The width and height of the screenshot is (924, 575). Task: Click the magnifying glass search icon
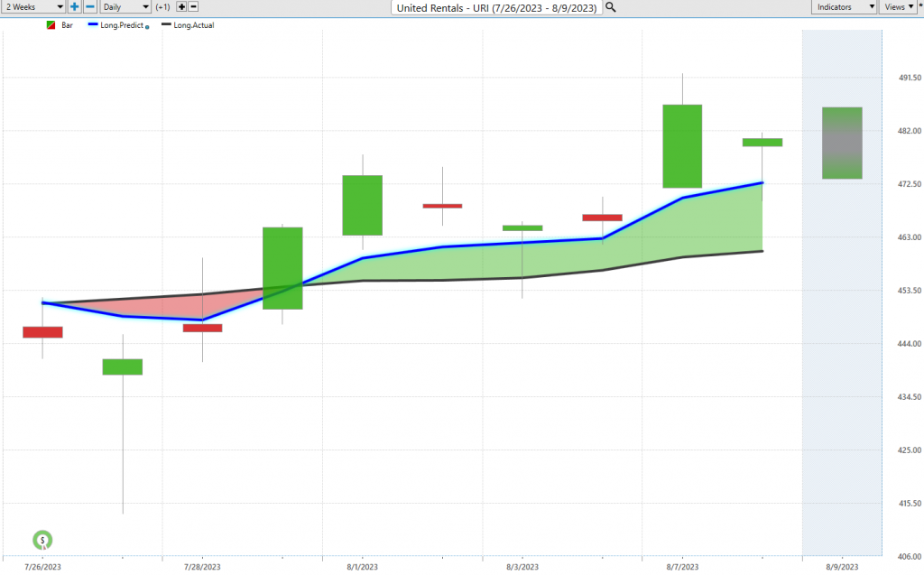[x=611, y=7]
